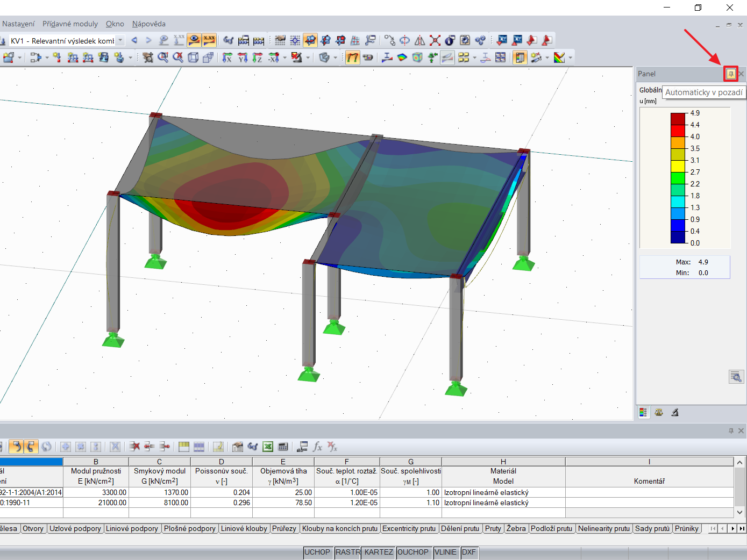Viewport: 747px width, 560px height.
Task: Switch to the Liniové podpory tab
Action: (132, 528)
